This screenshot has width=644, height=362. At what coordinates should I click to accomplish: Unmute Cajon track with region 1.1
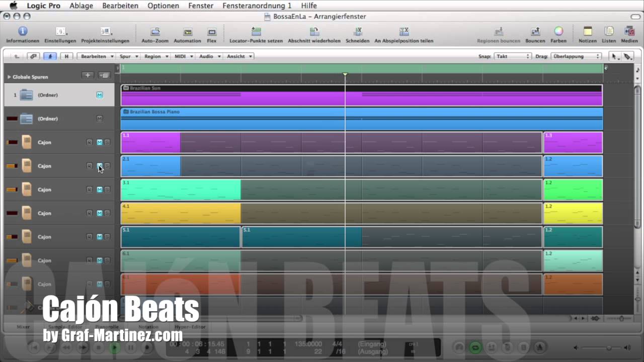(99, 142)
